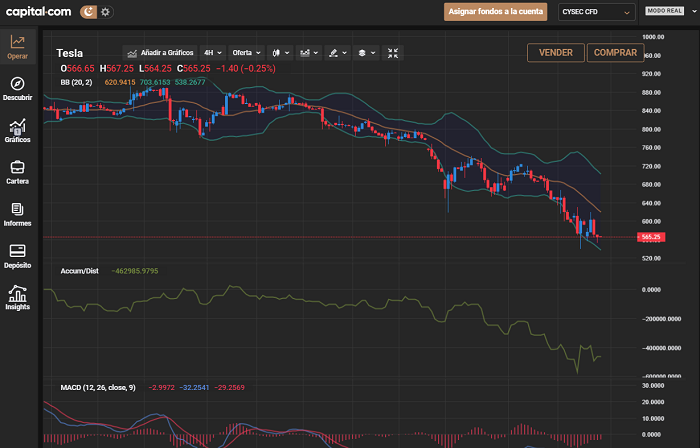Click the price change -1.40 (-0.25%)

pyautogui.click(x=246, y=68)
